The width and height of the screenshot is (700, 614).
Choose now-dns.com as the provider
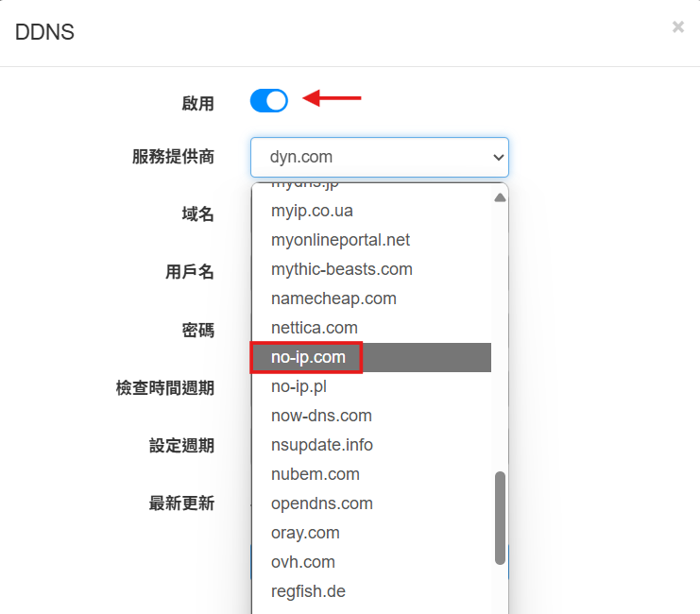click(x=372, y=416)
